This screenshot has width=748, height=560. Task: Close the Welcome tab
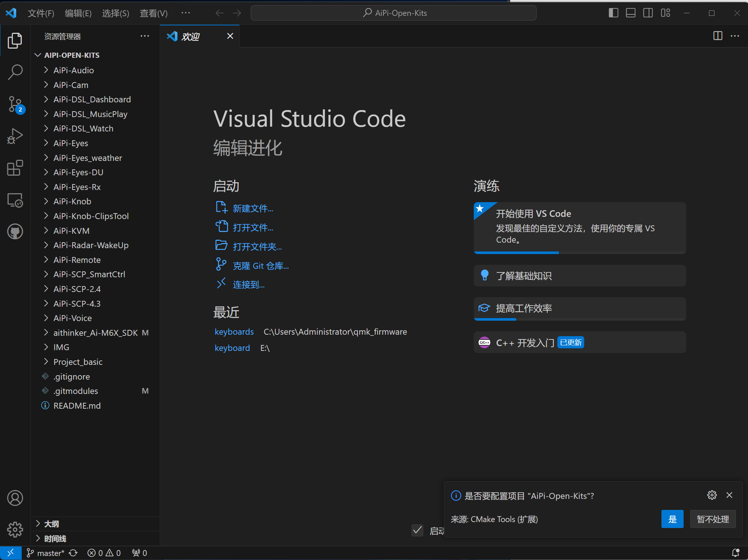[230, 36]
